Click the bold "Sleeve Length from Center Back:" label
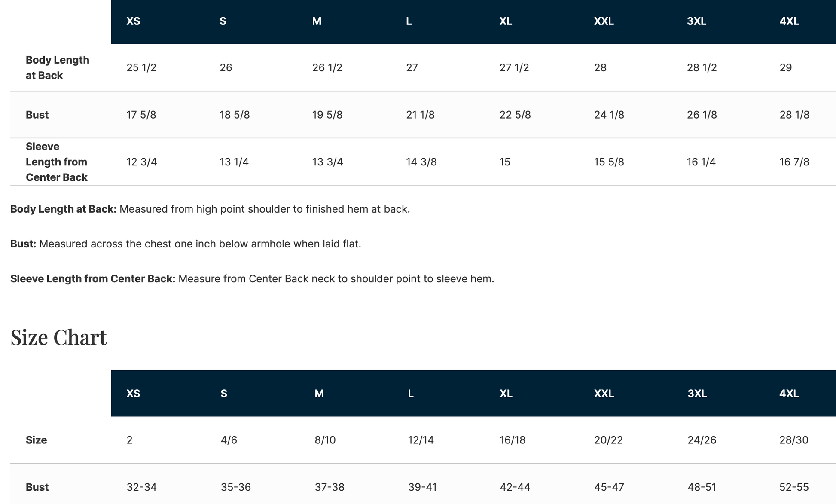836x504 pixels. pos(92,279)
